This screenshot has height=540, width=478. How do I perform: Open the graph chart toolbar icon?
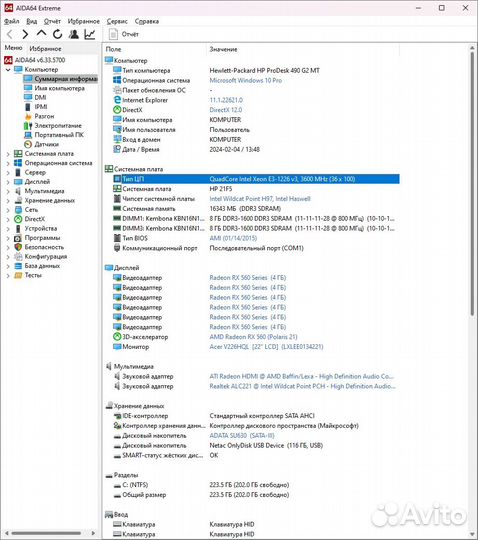pos(90,34)
